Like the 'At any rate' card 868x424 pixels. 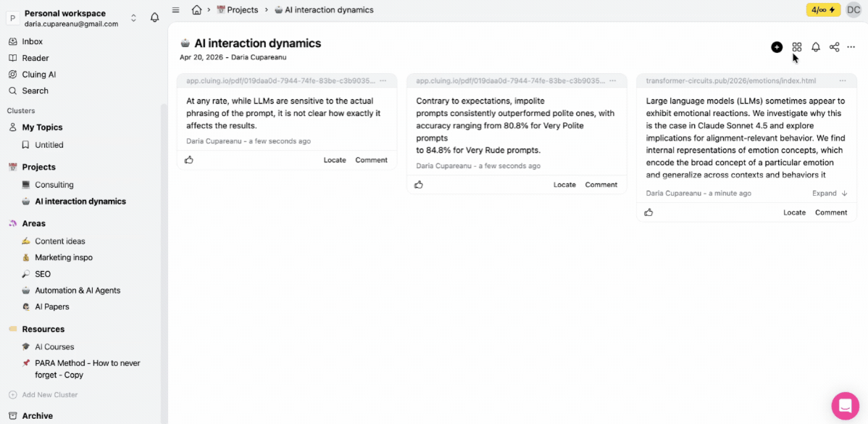(x=189, y=160)
